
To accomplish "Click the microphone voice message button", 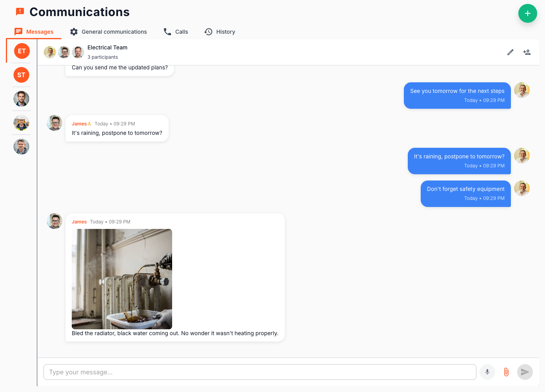I will coord(487,372).
